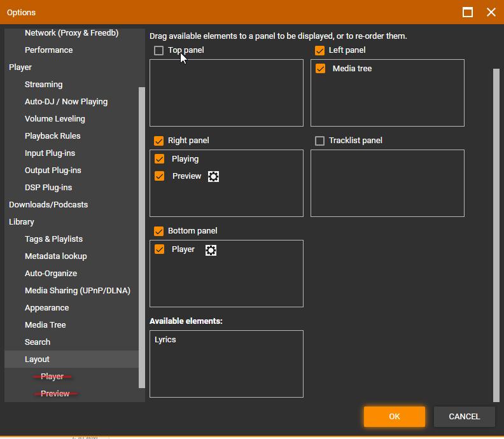The height and width of the screenshot is (439, 504).
Task: Disable the Playing element checkbox
Action: [160, 159]
